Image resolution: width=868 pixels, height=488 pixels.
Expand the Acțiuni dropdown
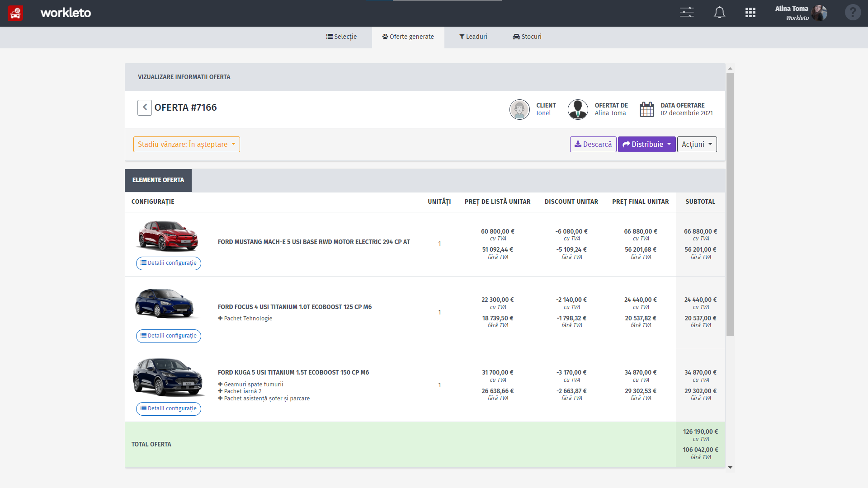click(697, 145)
